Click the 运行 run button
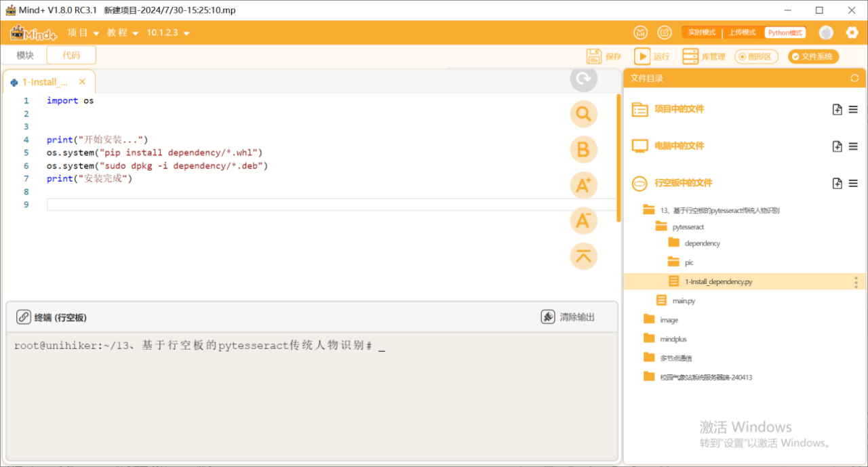The image size is (868, 467). click(652, 57)
